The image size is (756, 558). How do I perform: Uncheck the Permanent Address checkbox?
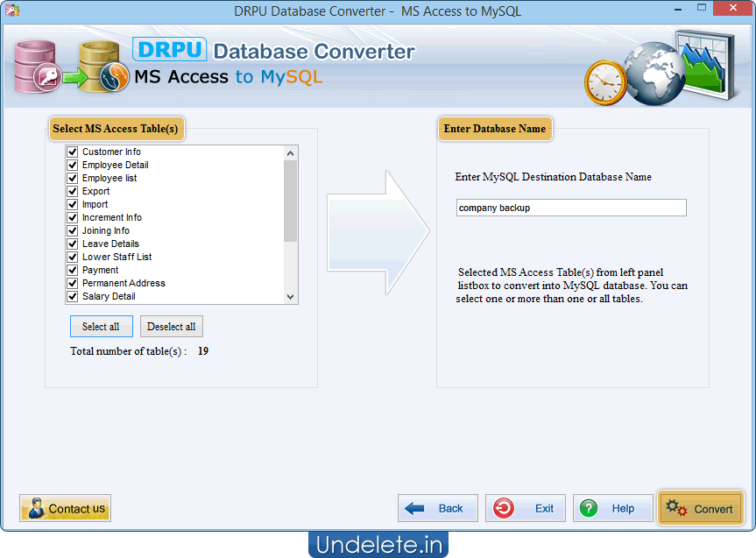[73, 283]
